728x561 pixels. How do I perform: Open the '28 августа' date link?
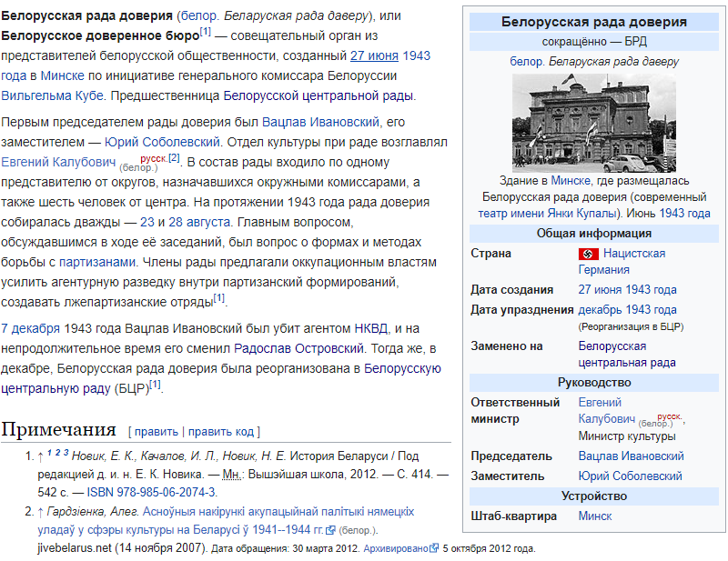click(x=199, y=222)
